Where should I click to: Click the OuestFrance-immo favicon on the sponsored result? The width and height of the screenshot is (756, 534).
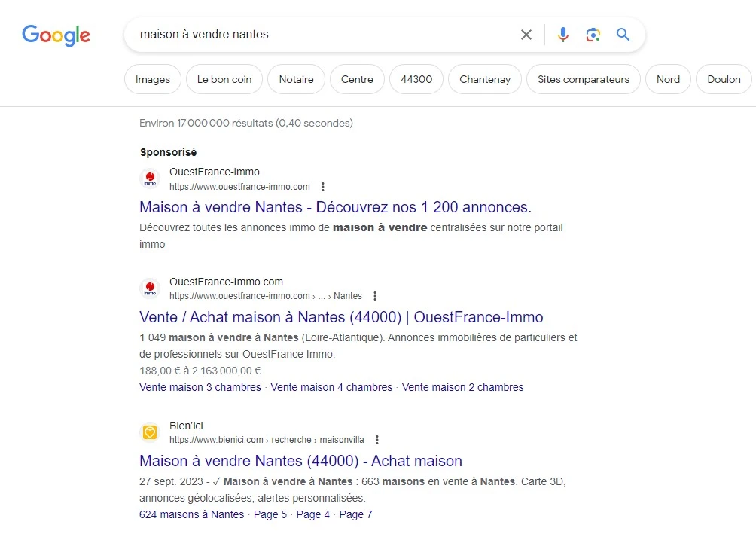[x=150, y=179]
